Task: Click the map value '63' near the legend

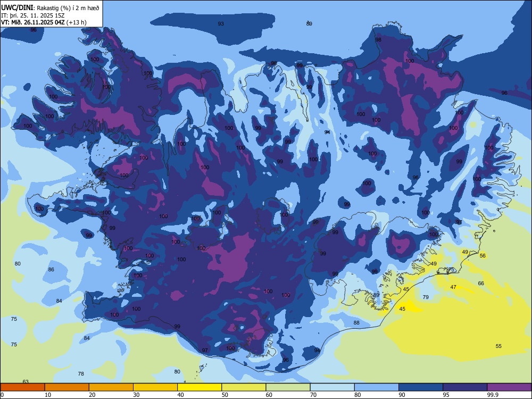Action: [26, 381]
